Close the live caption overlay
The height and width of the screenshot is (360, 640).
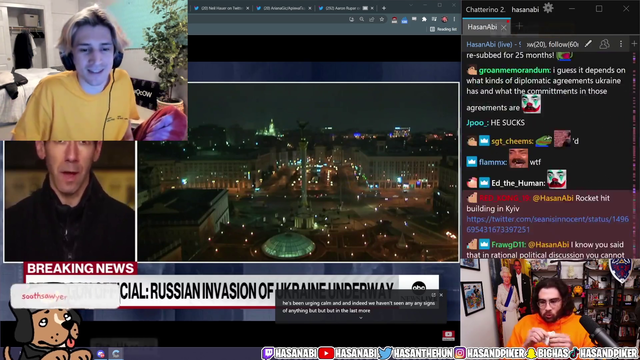point(441,295)
